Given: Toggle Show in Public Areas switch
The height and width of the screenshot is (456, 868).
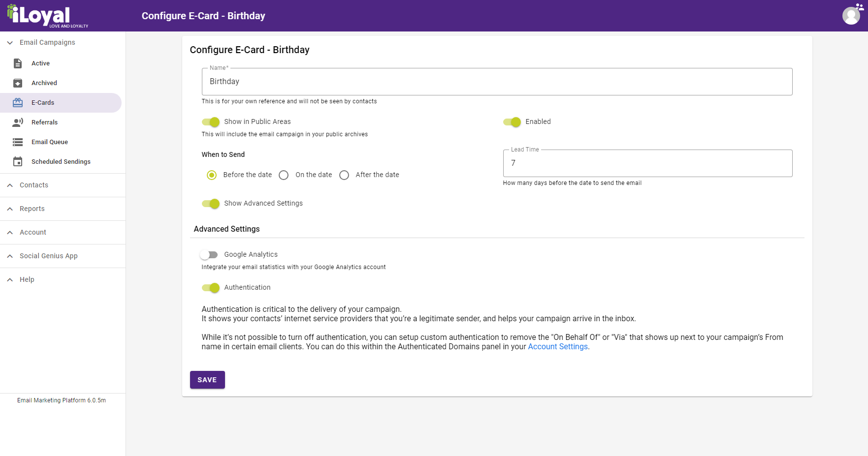Looking at the screenshot, I should [x=211, y=122].
